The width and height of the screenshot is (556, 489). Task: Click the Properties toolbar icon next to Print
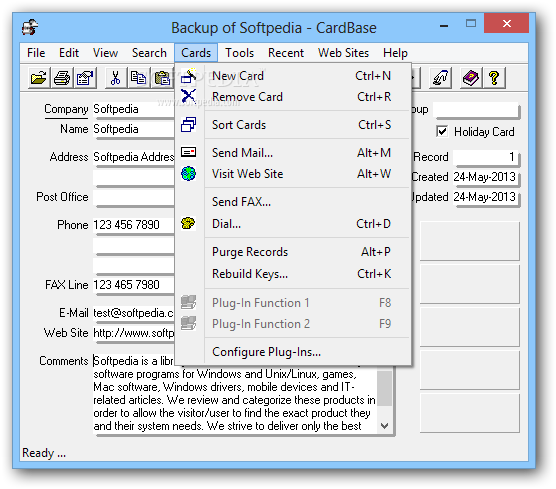pyautogui.click(x=85, y=78)
